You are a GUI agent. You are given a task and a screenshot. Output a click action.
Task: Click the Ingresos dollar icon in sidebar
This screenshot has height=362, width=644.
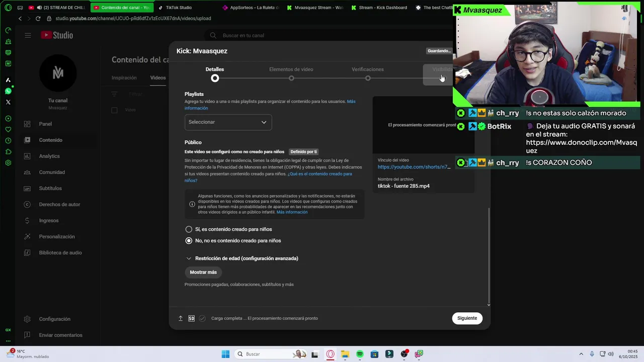click(x=27, y=221)
